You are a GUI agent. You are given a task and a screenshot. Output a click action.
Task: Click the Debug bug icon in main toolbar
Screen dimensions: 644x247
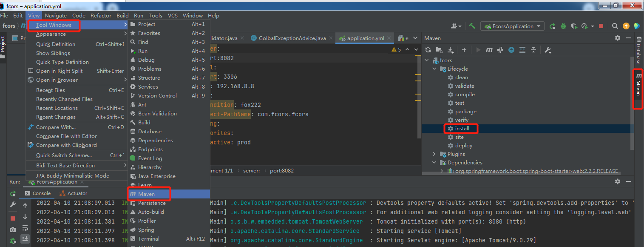click(563, 26)
